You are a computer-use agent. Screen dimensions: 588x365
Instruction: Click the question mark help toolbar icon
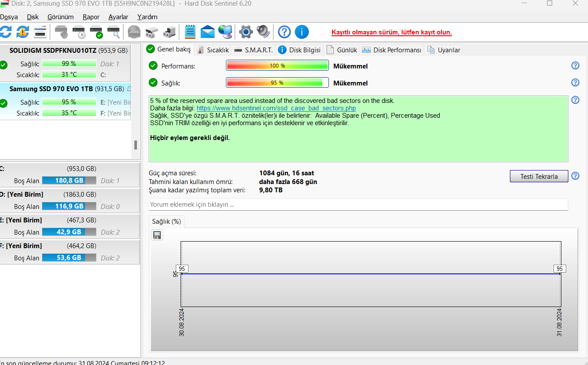[284, 32]
